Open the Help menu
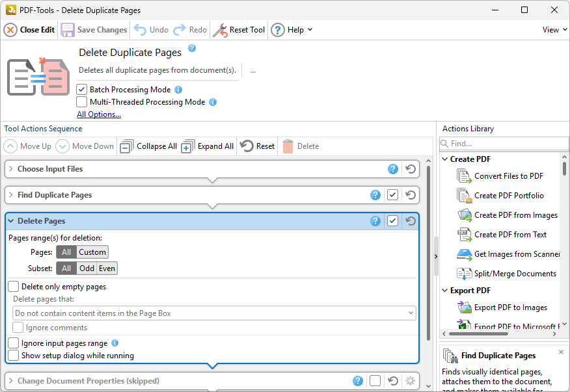Image resolution: width=570 pixels, height=392 pixels. [292, 30]
